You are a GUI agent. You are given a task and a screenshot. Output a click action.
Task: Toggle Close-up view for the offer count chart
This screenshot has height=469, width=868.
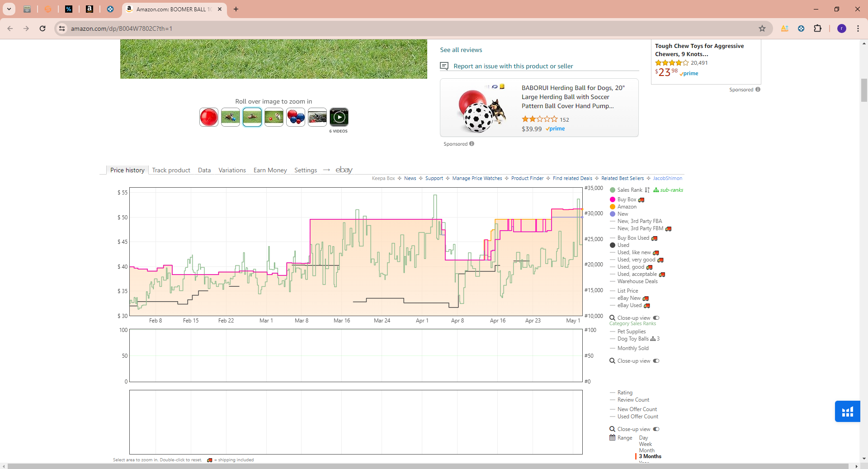(x=656, y=429)
